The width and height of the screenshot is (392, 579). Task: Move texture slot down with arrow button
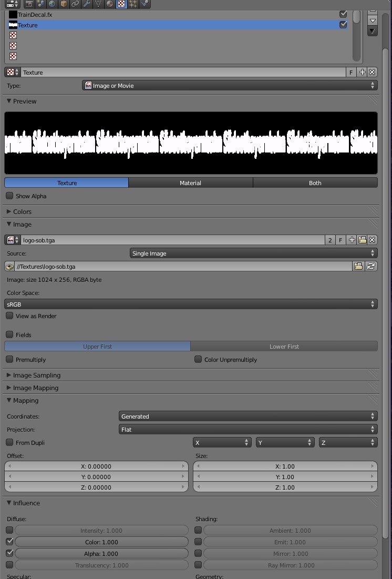pos(373,21)
